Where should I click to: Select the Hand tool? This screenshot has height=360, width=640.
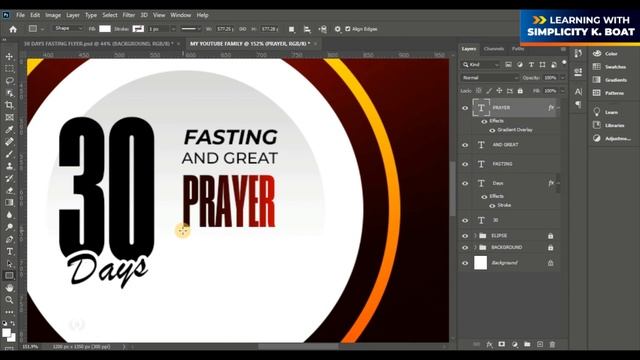tap(9, 288)
